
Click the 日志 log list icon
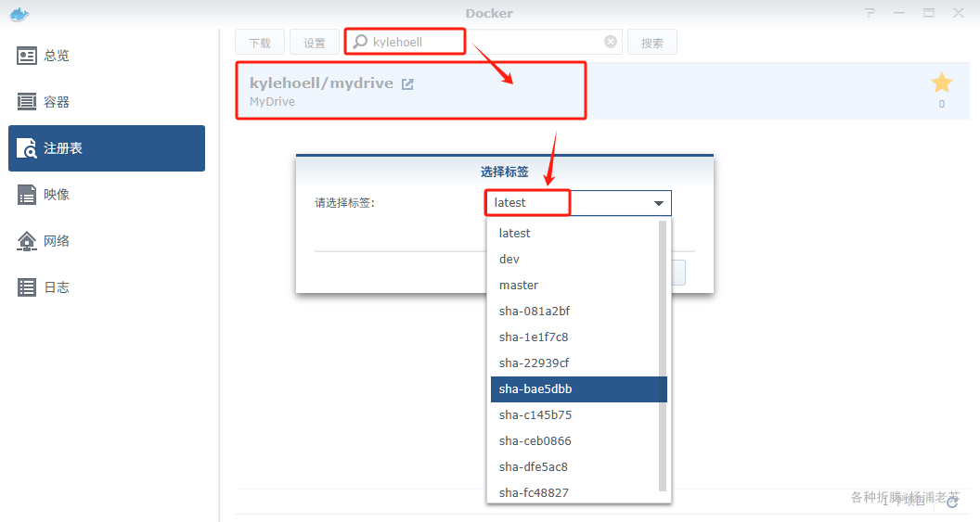[x=26, y=287]
